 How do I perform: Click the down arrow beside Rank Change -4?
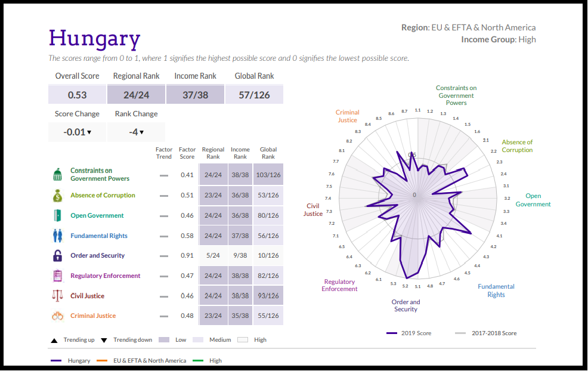pyautogui.click(x=142, y=132)
